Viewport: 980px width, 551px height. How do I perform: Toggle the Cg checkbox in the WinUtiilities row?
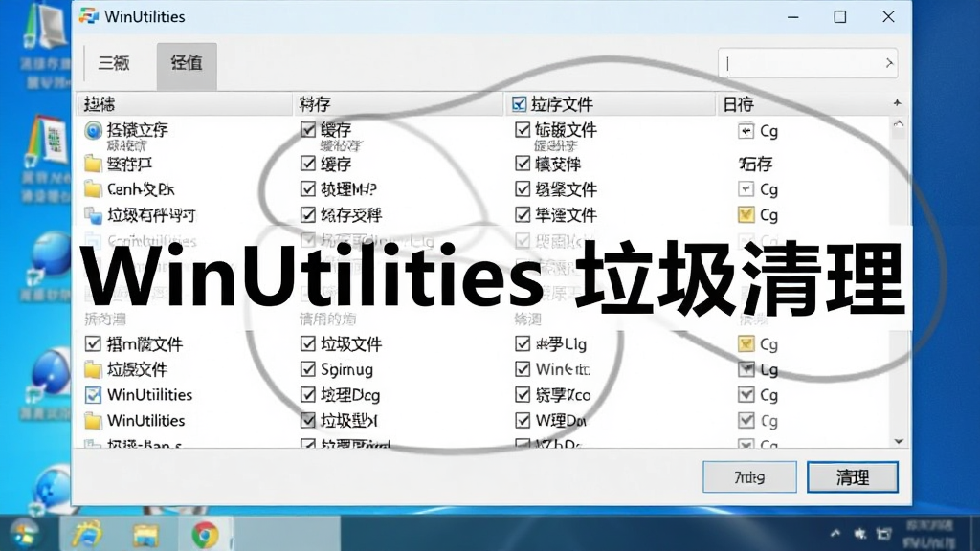coord(746,394)
